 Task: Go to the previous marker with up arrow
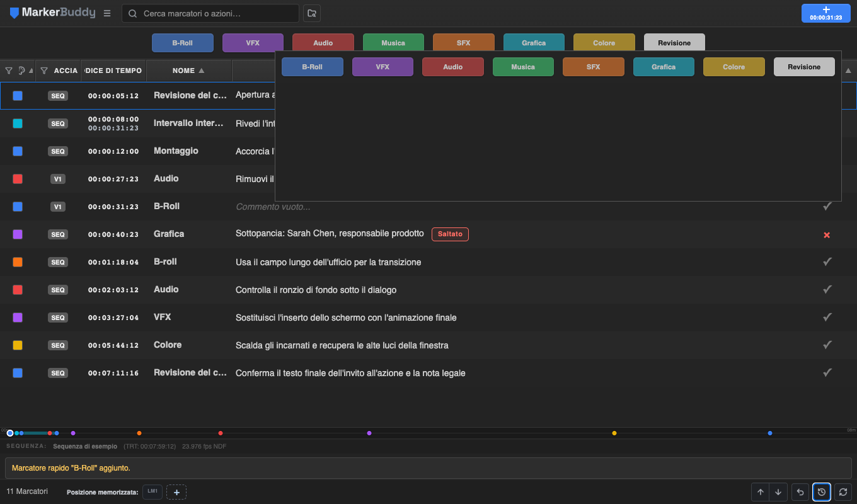pyautogui.click(x=761, y=492)
